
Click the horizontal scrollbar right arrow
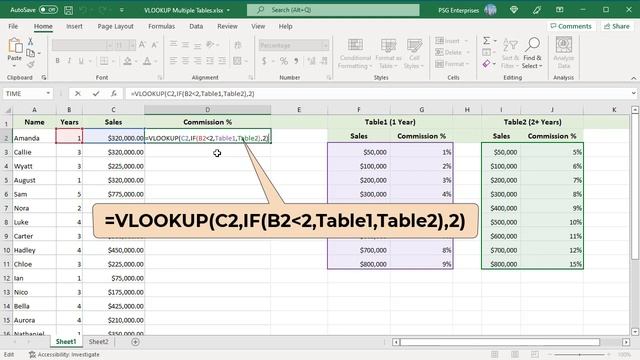click(x=626, y=342)
